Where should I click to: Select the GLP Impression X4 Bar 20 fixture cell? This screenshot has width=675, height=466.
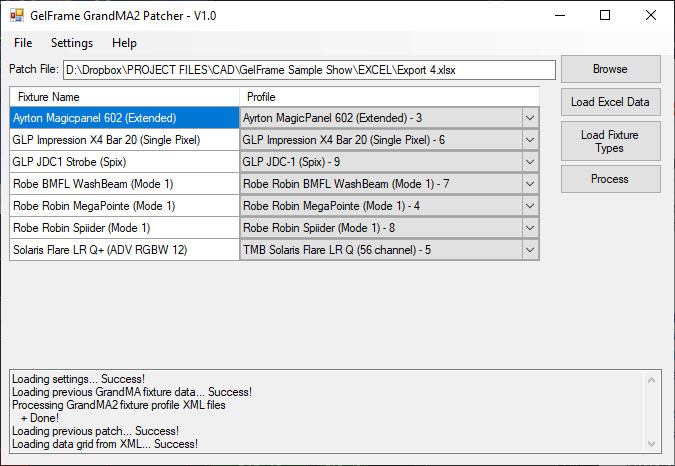point(124,140)
